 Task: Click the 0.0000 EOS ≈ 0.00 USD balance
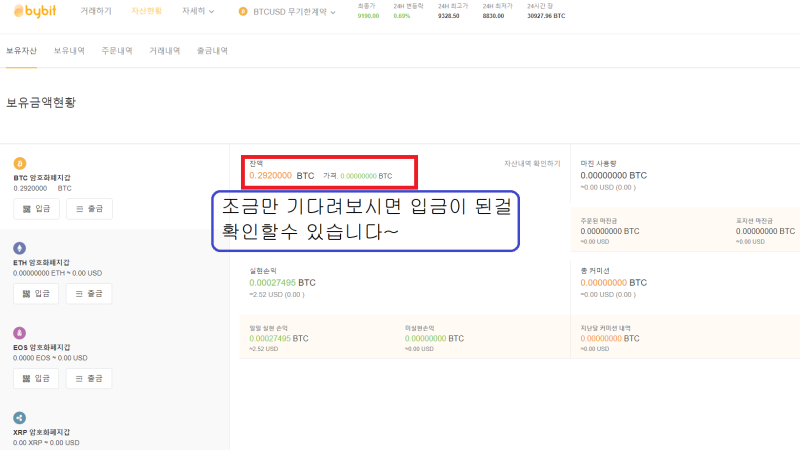pos(51,358)
